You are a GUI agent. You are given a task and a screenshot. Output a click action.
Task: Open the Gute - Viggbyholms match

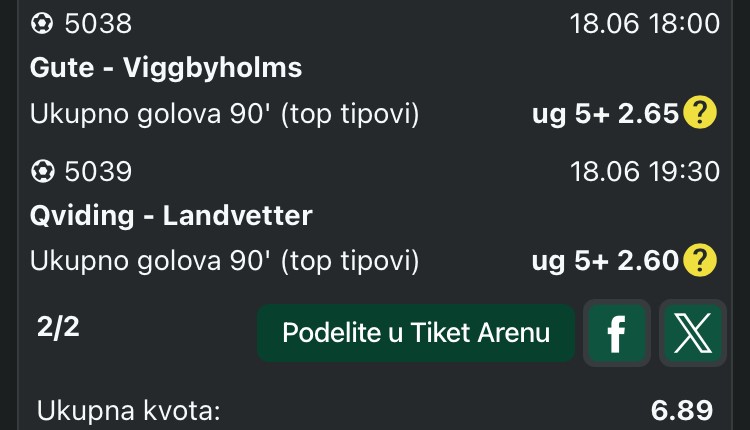click(x=166, y=67)
